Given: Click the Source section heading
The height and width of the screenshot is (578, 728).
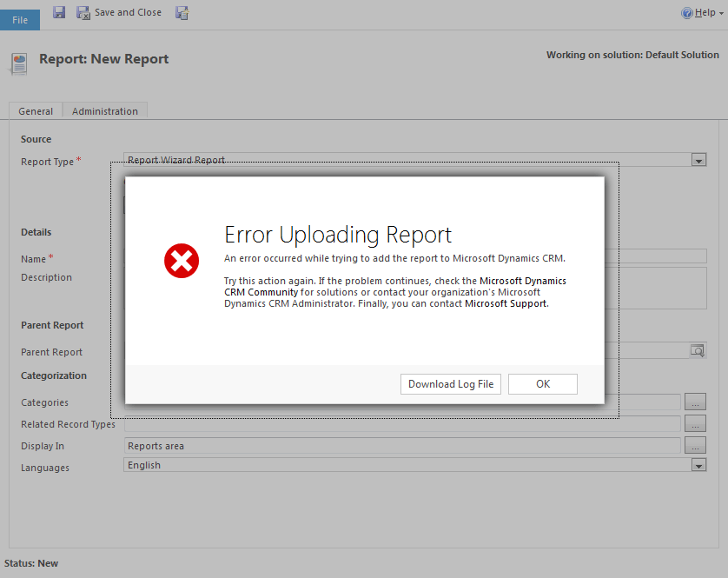Looking at the screenshot, I should [x=36, y=139].
